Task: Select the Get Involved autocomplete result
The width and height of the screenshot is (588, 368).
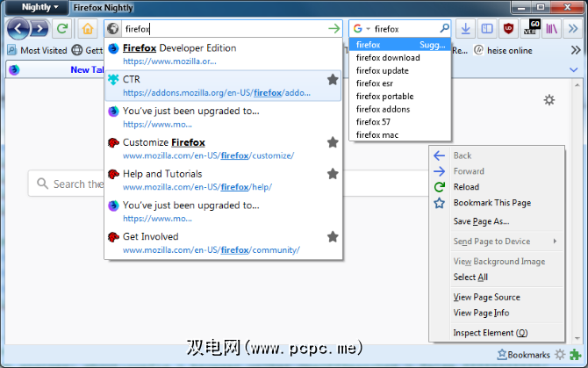Action: point(223,243)
